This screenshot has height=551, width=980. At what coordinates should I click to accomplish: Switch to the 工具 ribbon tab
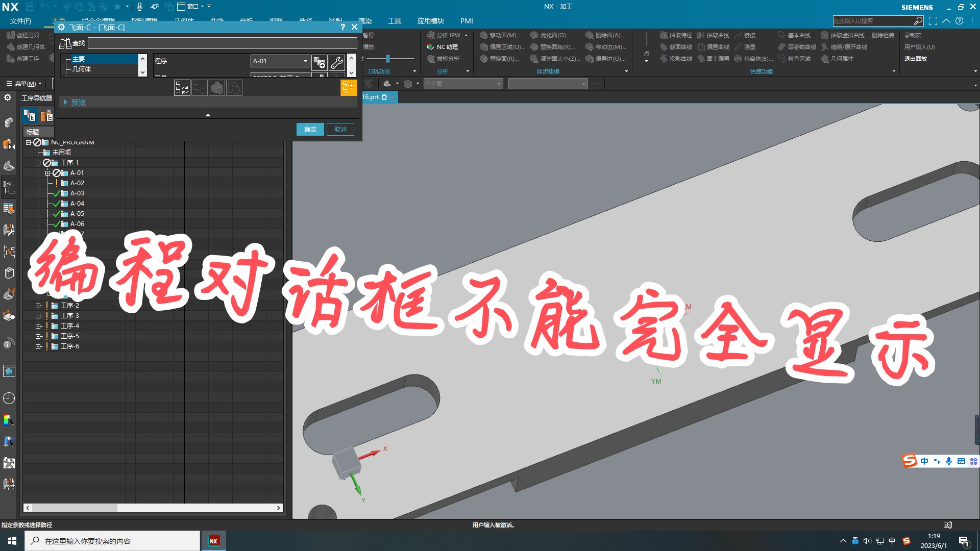coord(395,21)
